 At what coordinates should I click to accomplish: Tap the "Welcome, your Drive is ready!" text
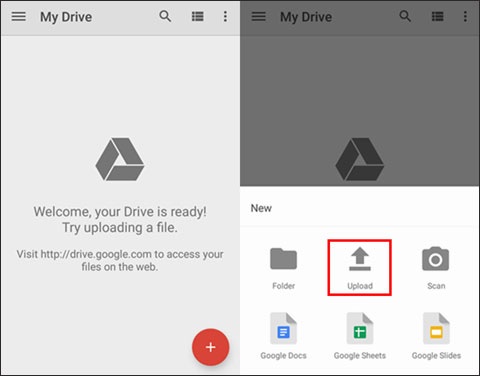(120, 212)
